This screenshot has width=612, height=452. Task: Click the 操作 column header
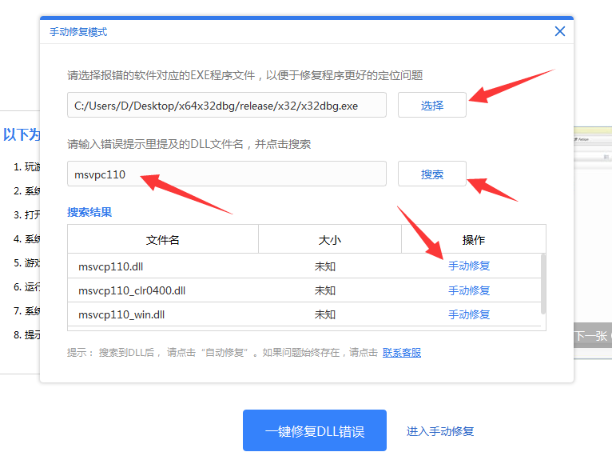coord(472,240)
